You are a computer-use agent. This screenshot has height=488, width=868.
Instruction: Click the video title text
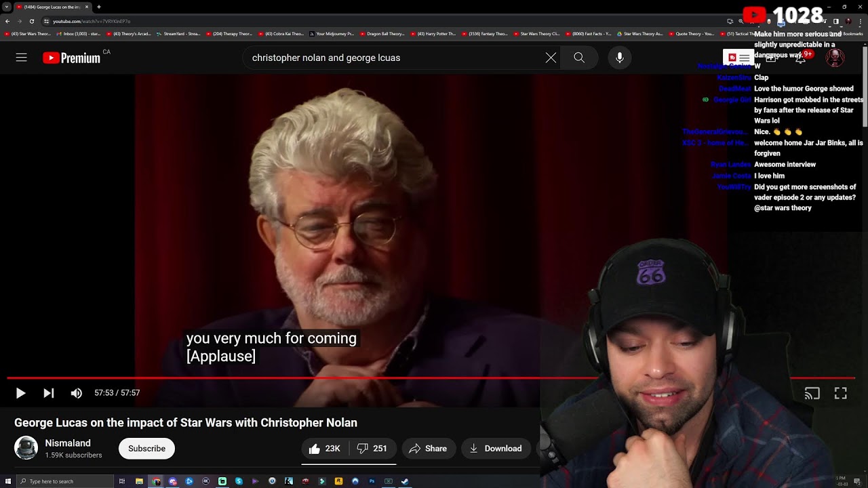186,423
